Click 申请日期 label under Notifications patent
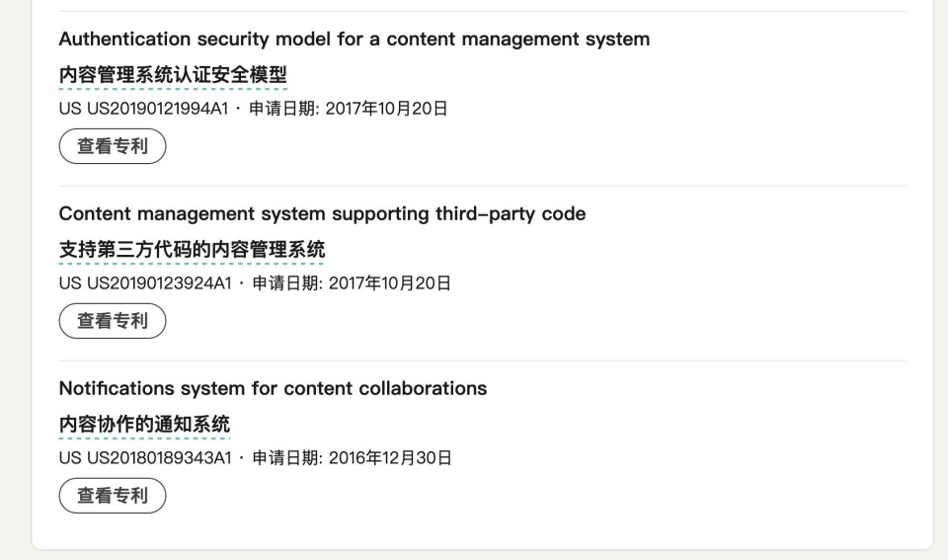 [x=287, y=458]
